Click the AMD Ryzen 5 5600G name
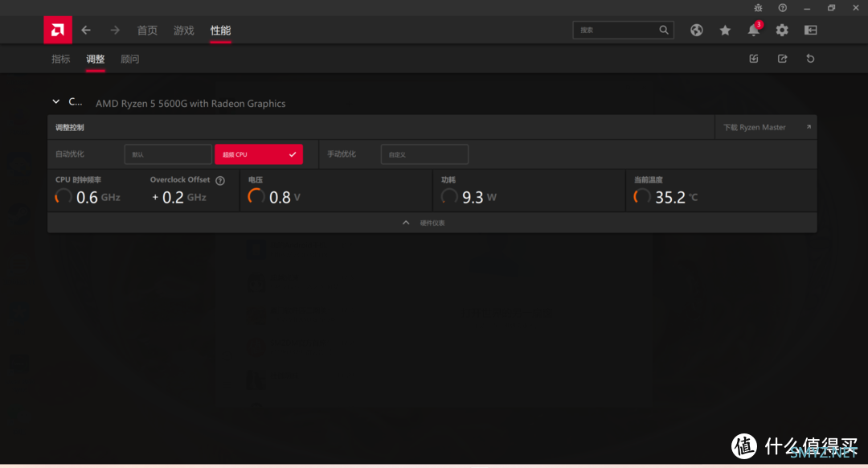 point(190,104)
